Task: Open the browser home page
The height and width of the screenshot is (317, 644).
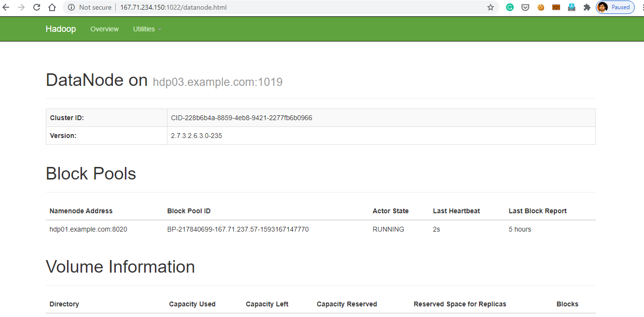Action: [52, 7]
